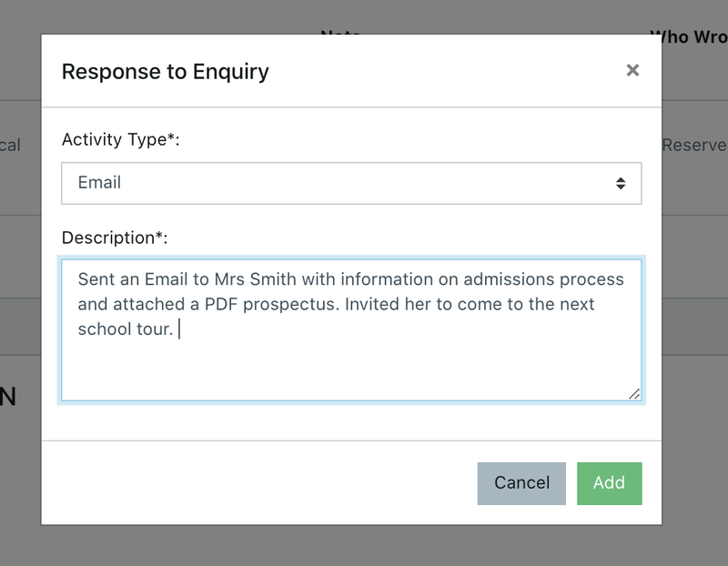The height and width of the screenshot is (566, 728).
Task: Click the "Who Wro..." column header behind dialog
Action: point(688,36)
